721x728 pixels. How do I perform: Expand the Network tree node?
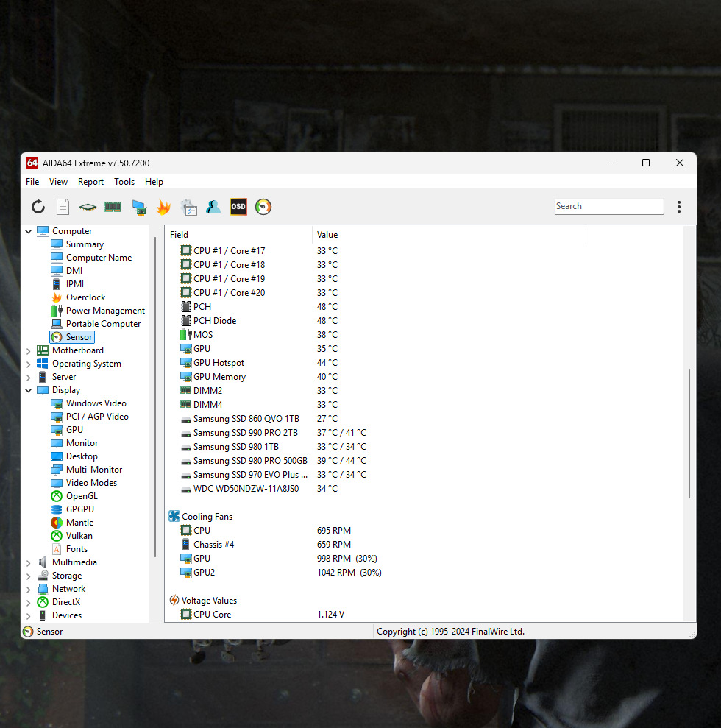28,589
